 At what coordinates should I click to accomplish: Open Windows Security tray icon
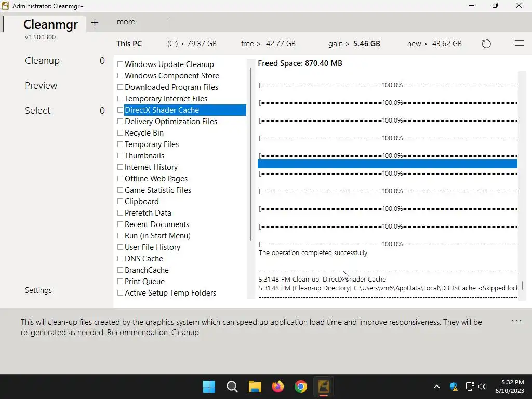[x=454, y=387]
